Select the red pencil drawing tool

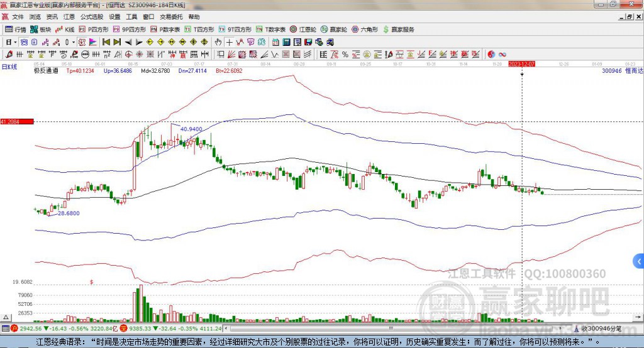click(x=9, y=54)
